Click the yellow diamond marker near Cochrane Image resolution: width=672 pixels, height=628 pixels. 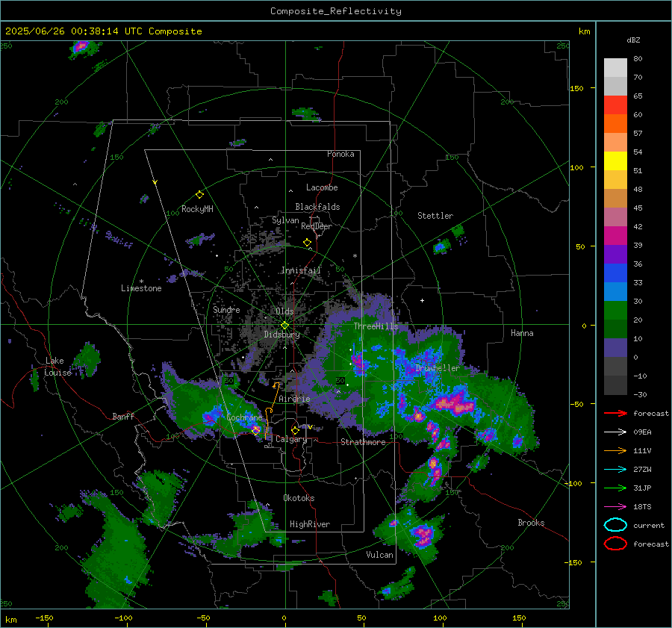tap(256, 430)
